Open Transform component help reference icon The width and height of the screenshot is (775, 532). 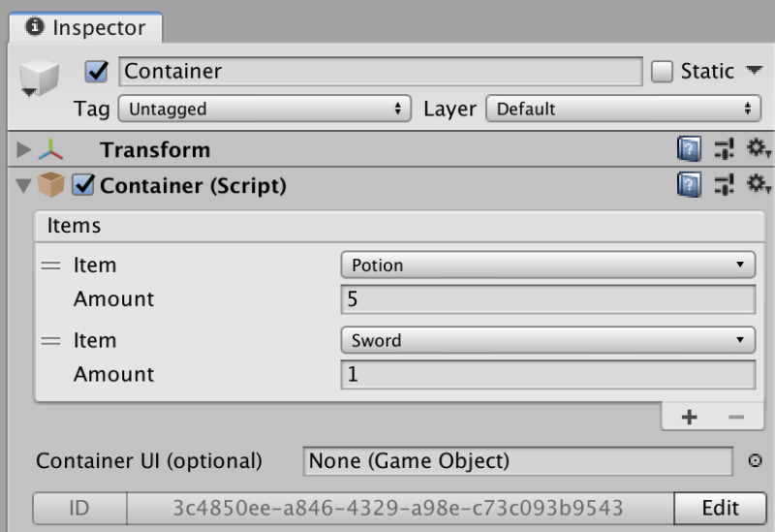point(689,148)
